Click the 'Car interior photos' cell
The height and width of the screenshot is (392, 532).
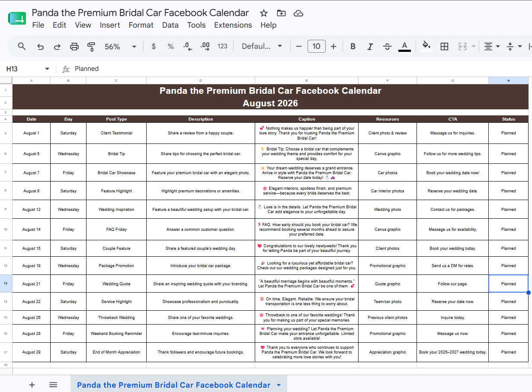(x=388, y=191)
